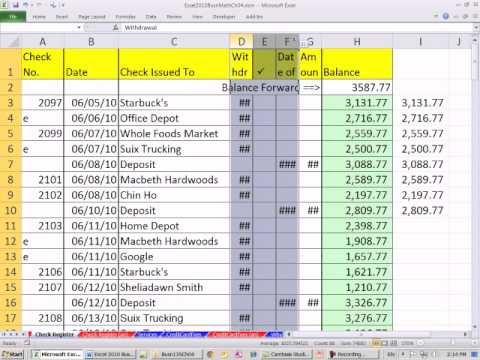Click the vertical scrollbar up arrow
The width and height of the screenshot is (480, 360).
tap(475, 40)
